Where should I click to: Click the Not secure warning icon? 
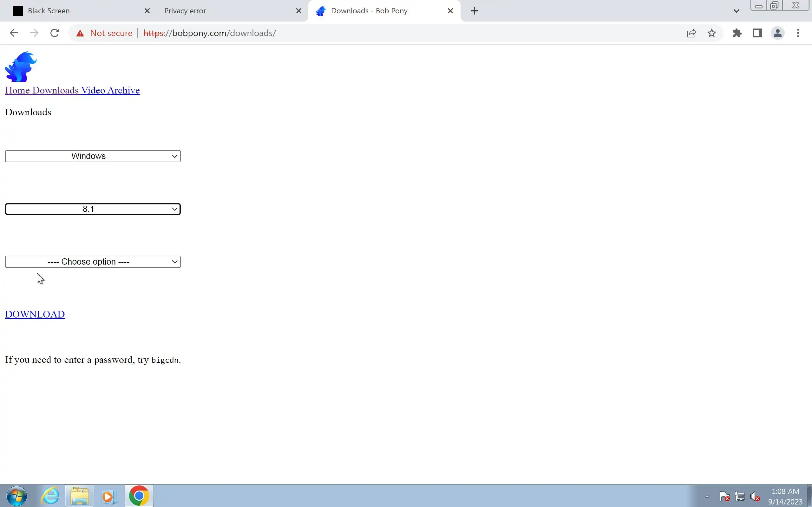tap(80, 33)
